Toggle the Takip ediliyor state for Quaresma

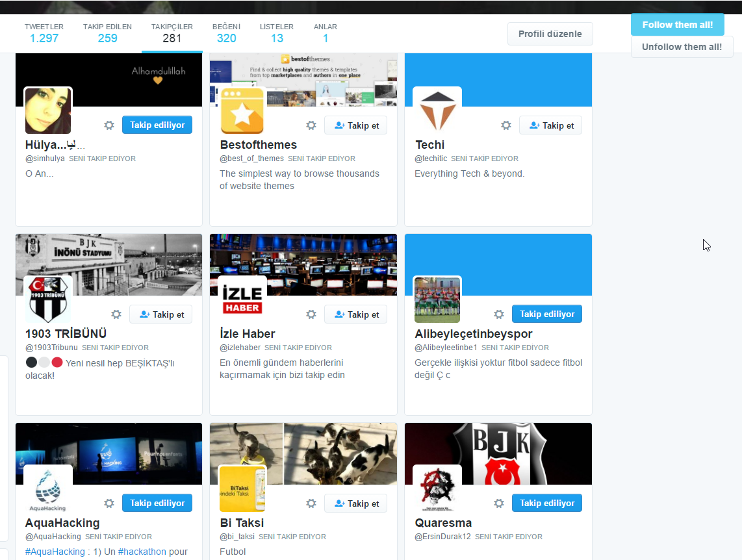point(546,503)
